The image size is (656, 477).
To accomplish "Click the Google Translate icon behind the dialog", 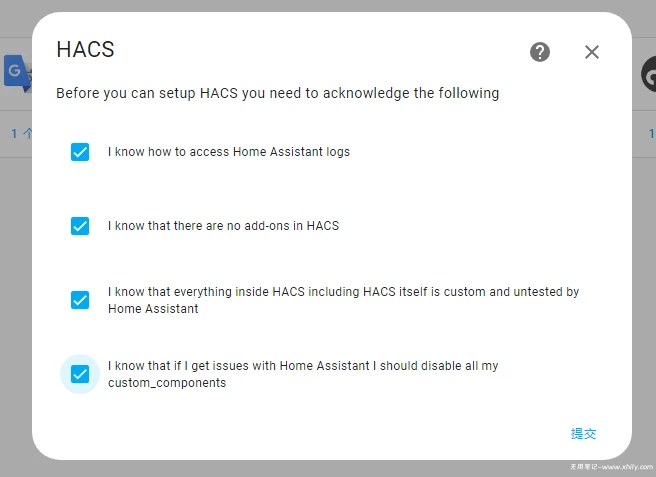I will click(17, 73).
